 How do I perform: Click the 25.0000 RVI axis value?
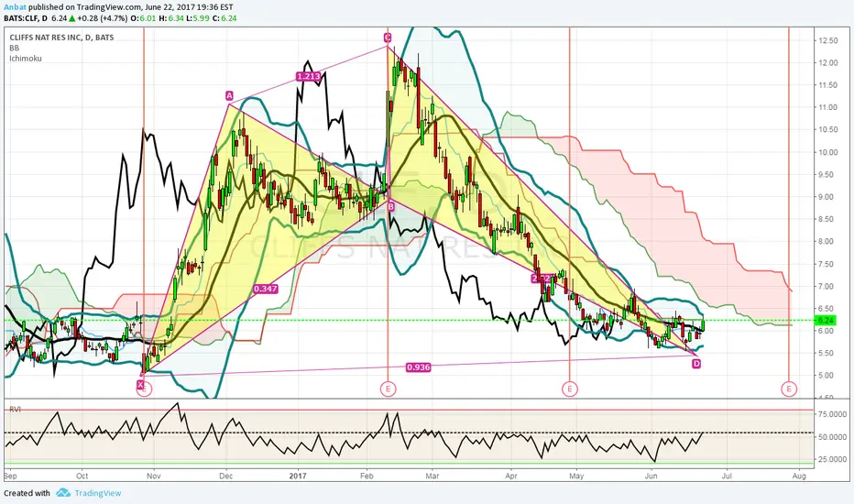tap(833, 459)
